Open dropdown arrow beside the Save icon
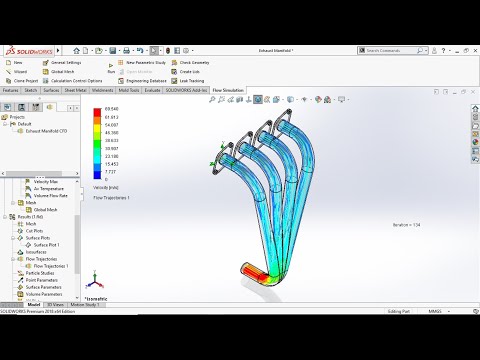The height and width of the screenshot is (360, 480). click(x=119, y=51)
